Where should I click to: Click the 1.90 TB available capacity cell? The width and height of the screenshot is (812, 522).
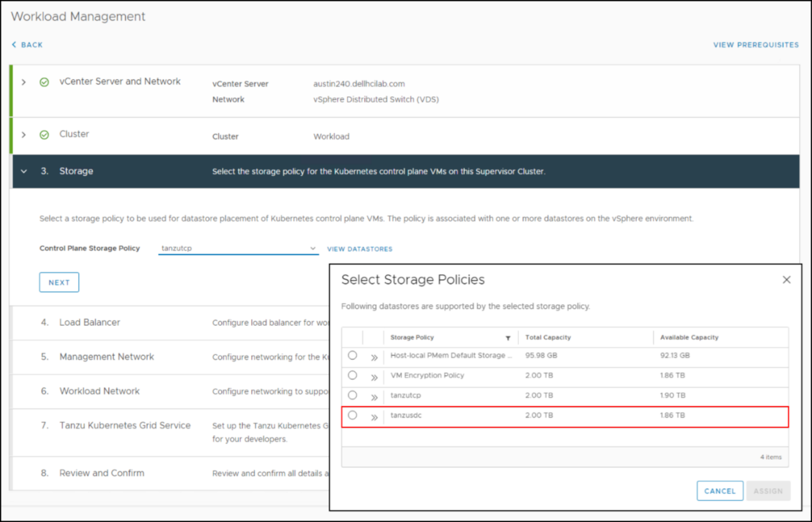pos(672,396)
